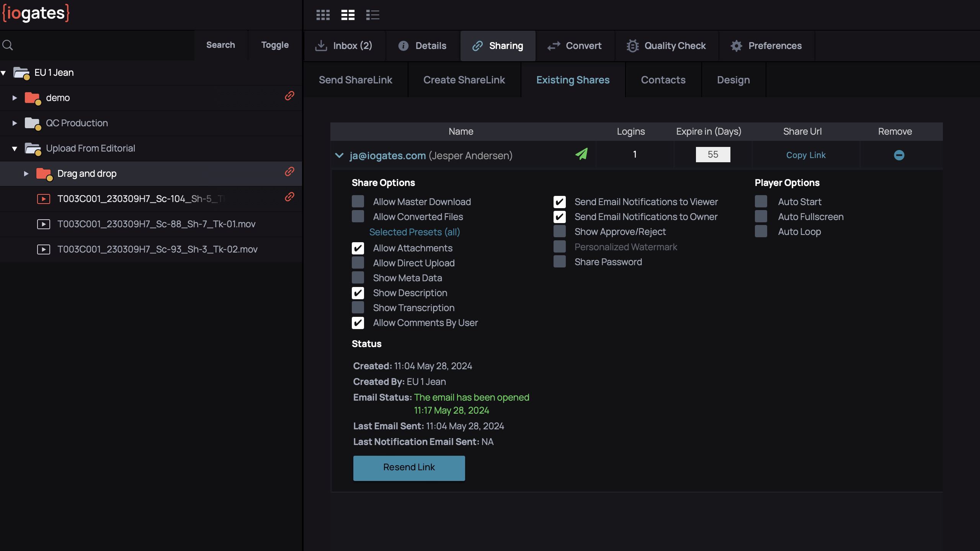
Task: Collapse the ja@iogates.com share row chevron
Action: [x=339, y=155]
